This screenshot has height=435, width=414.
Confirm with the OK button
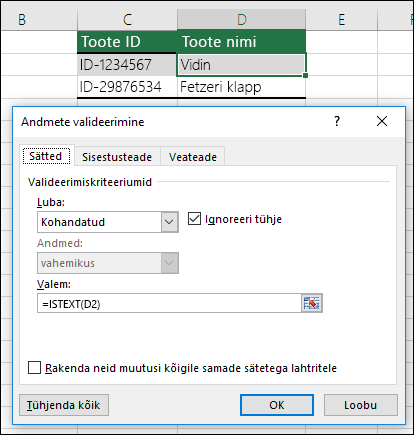(277, 405)
